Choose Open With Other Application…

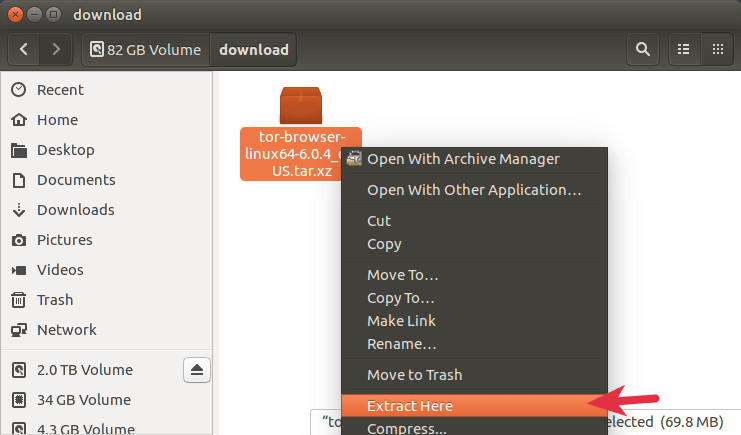click(x=474, y=190)
